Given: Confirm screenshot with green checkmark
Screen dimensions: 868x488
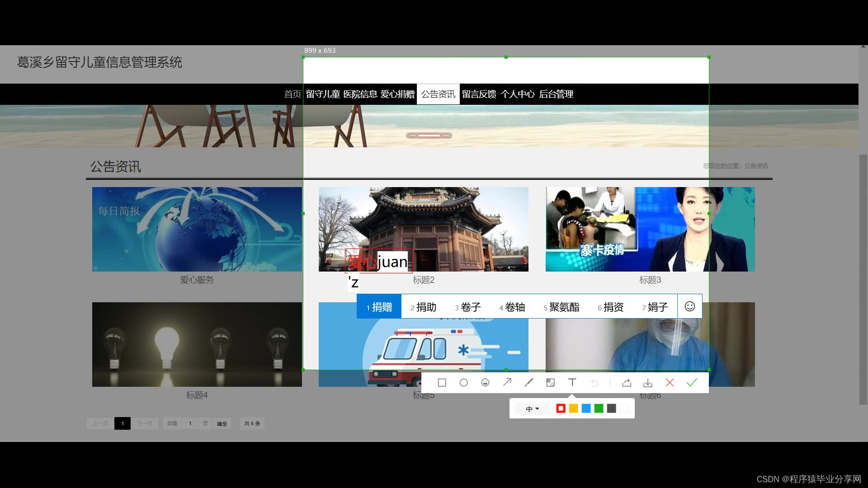Looking at the screenshot, I should [692, 383].
